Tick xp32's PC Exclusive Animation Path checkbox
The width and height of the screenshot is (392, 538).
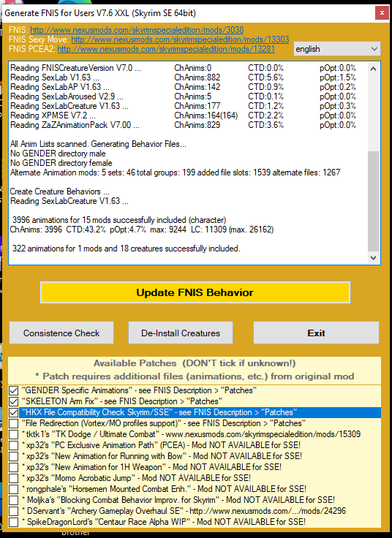14,445
